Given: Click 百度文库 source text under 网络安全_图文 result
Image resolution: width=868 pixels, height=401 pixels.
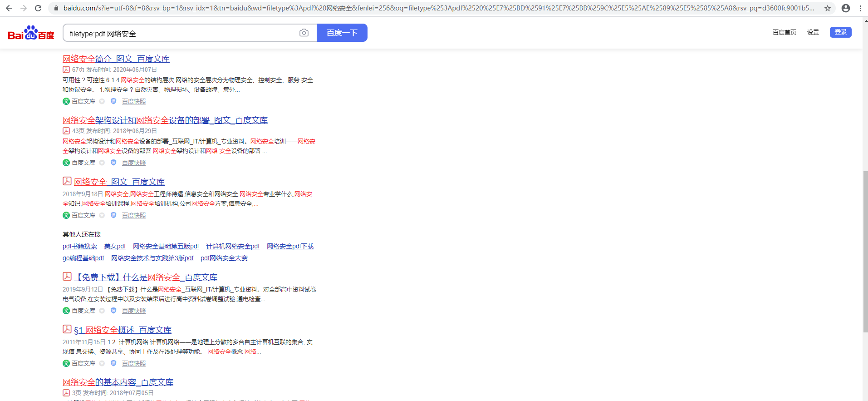Looking at the screenshot, I should pos(83,215).
